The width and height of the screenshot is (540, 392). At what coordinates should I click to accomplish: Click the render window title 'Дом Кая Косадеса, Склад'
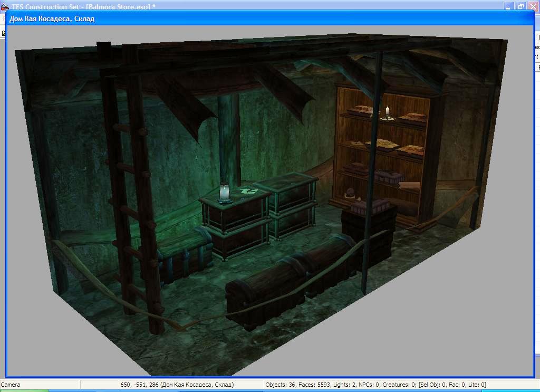(52, 18)
